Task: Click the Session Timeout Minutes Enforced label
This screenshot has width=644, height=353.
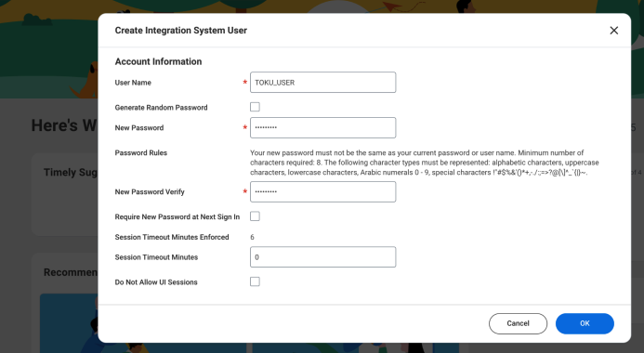Action: coord(172,237)
